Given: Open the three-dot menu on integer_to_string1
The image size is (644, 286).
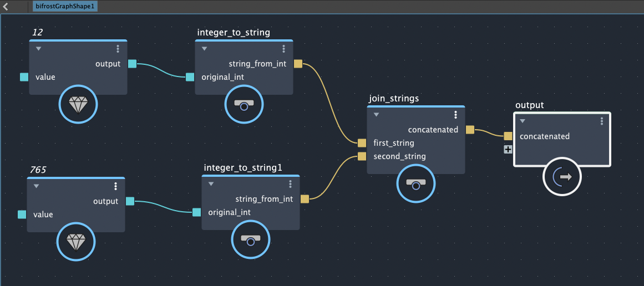Looking at the screenshot, I should (290, 184).
